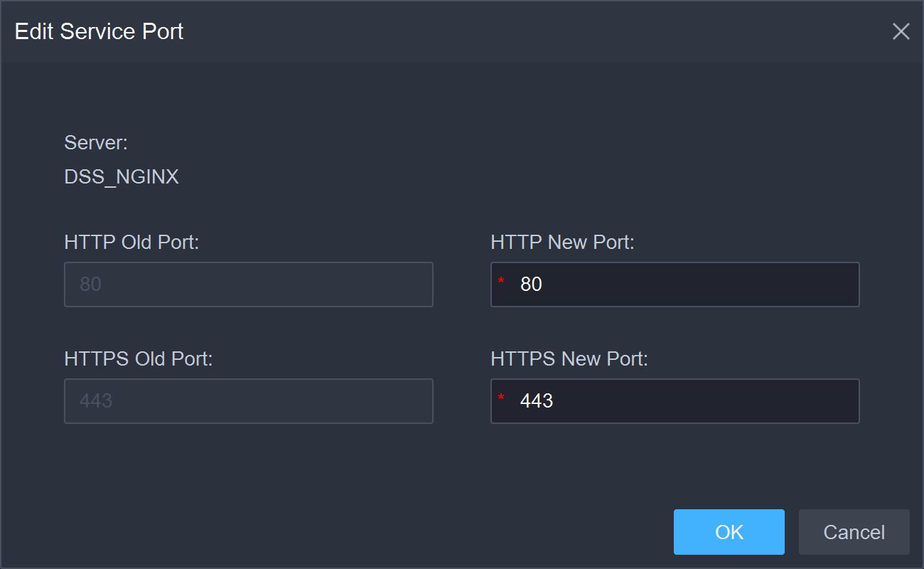924x569 pixels.
Task: Click the greyed 80 in HTTP Old Port
Action: click(x=90, y=284)
